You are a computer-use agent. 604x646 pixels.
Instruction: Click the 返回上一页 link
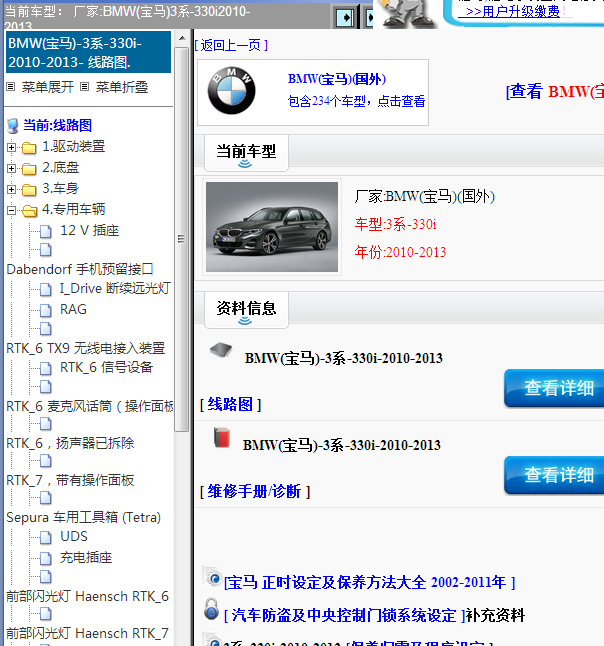231,45
